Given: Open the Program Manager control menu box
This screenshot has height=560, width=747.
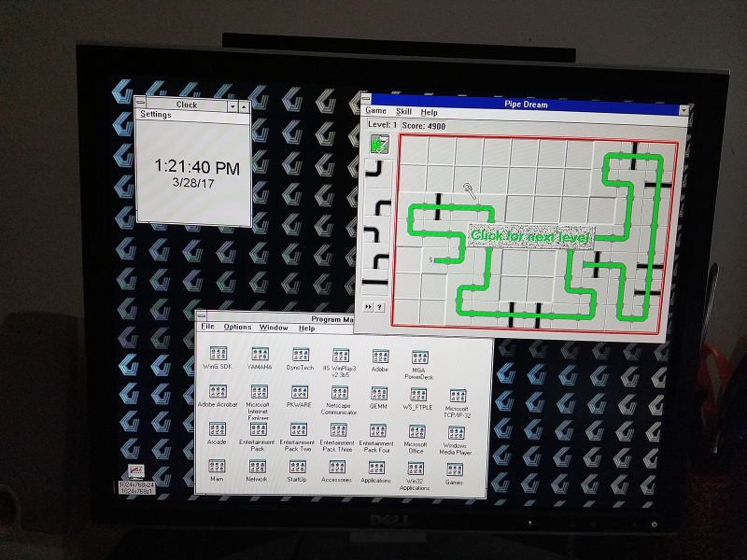Looking at the screenshot, I should (x=201, y=315).
